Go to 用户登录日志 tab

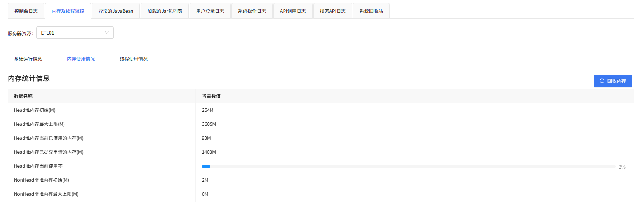(x=210, y=11)
